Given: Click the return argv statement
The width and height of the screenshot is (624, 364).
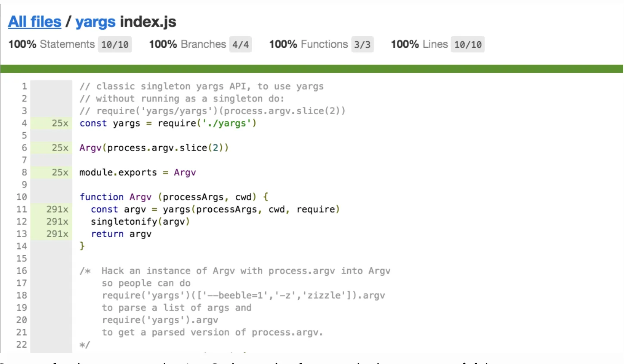Looking at the screenshot, I should click(x=121, y=234).
